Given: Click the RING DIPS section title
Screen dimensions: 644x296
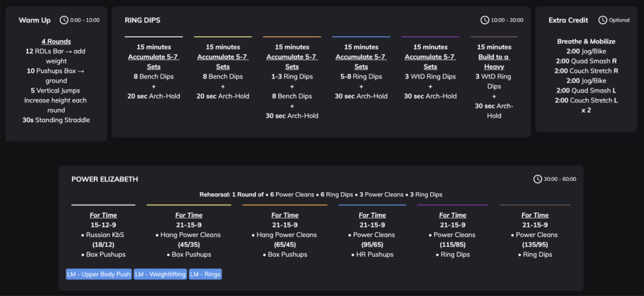Looking at the screenshot, I should [x=142, y=20].
